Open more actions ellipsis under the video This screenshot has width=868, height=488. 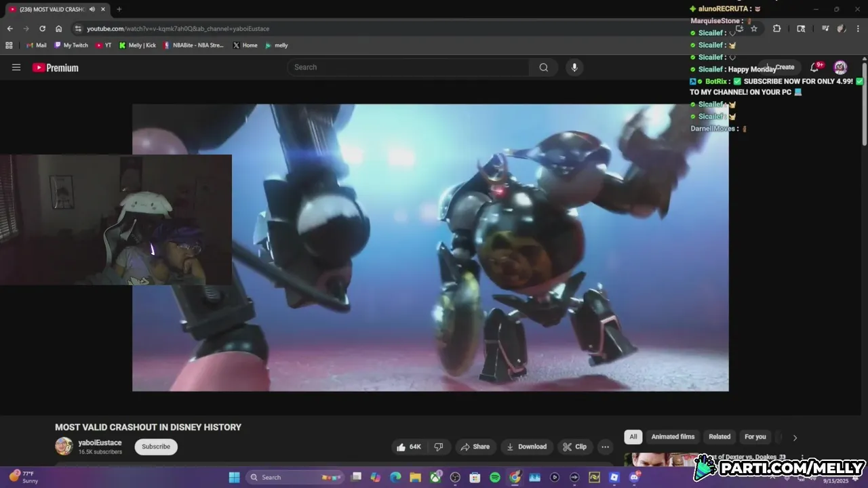pyautogui.click(x=605, y=447)
